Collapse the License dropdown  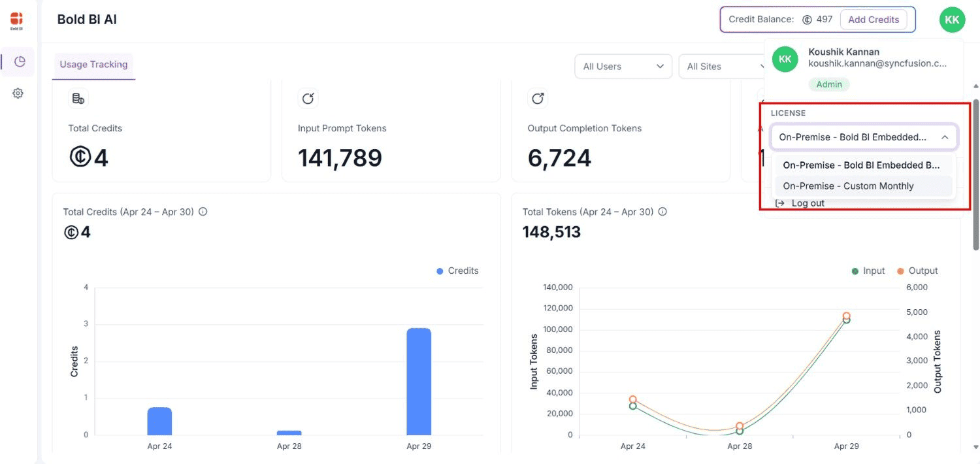click(864, 137)
